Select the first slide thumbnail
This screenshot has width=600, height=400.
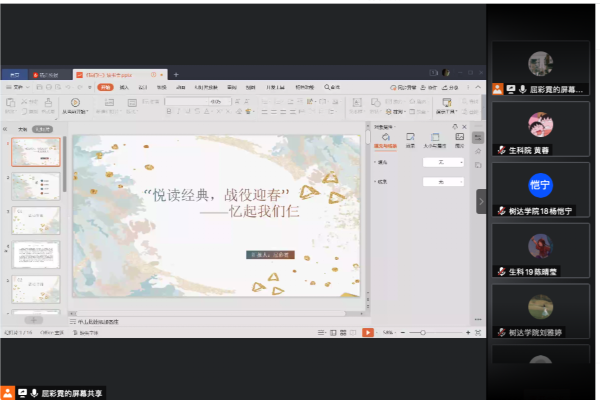[x=35, y=152]
